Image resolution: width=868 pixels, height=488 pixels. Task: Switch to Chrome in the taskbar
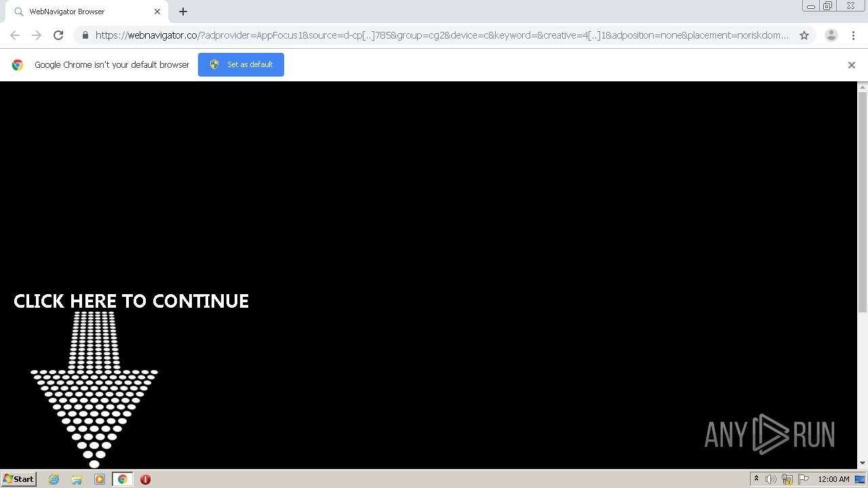(122, 479)
